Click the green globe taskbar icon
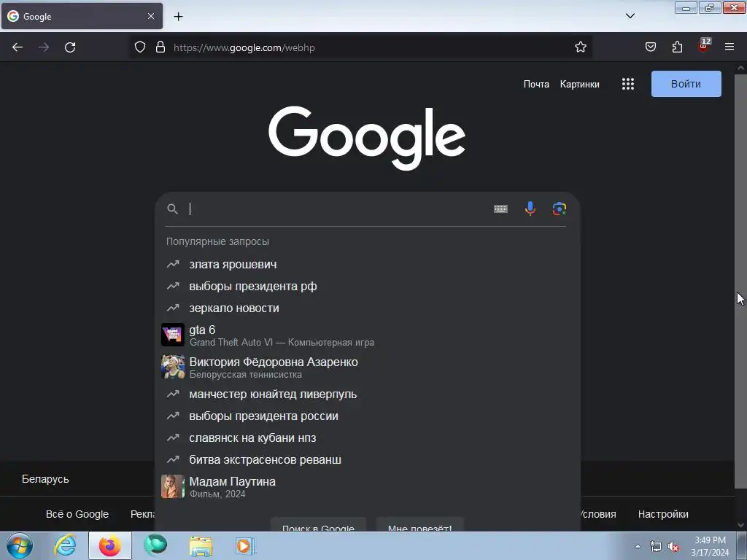Viewport: 747px width, 560px height. click(x=155, y=545)
